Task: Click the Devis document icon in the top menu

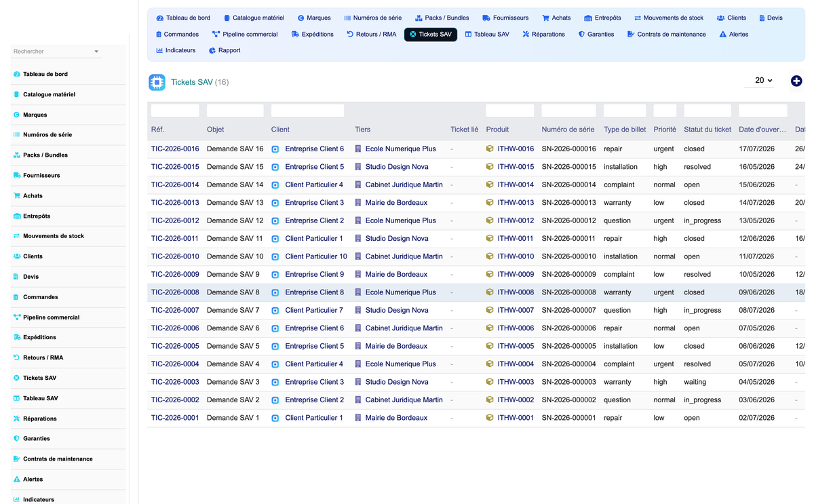Action: 762,18
